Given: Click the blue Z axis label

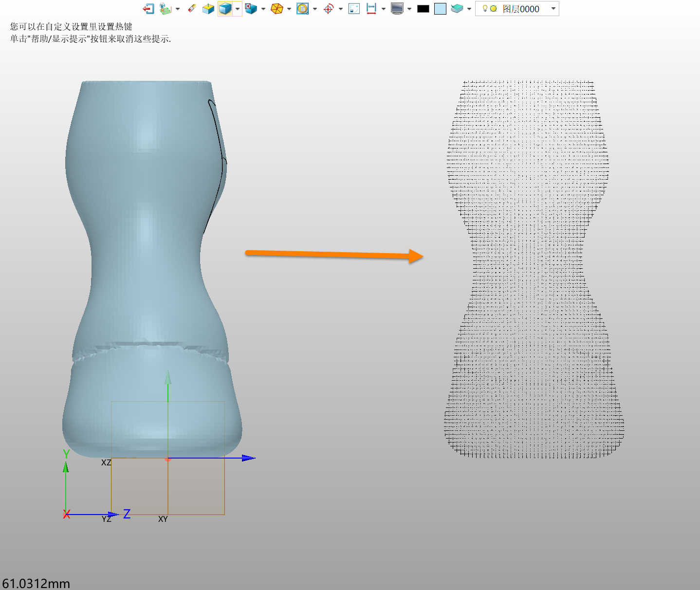Looking at the screenshot, I should point(127,514).
